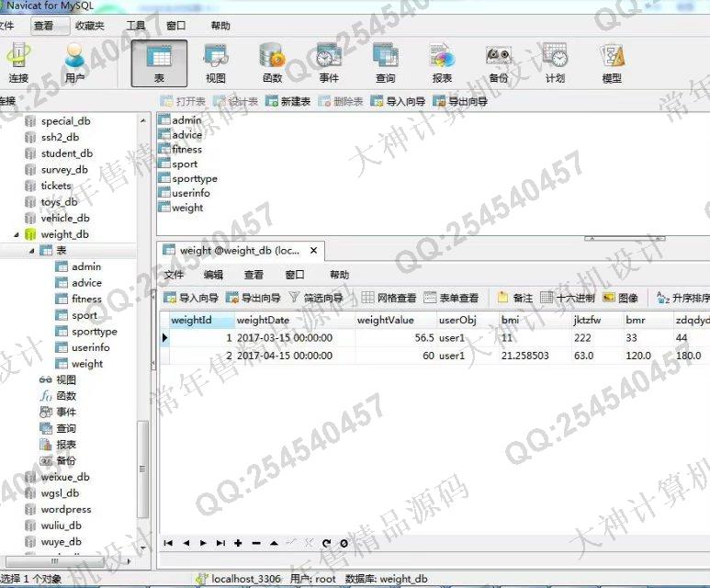Click the weightId column header
This screenshot has width=710, height=588.
coord(201,320)
